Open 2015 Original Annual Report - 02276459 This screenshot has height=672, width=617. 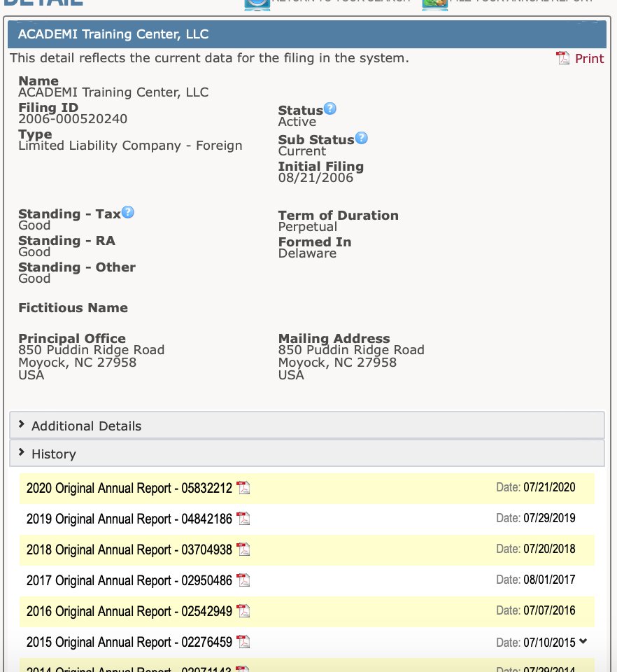[129, 643]
